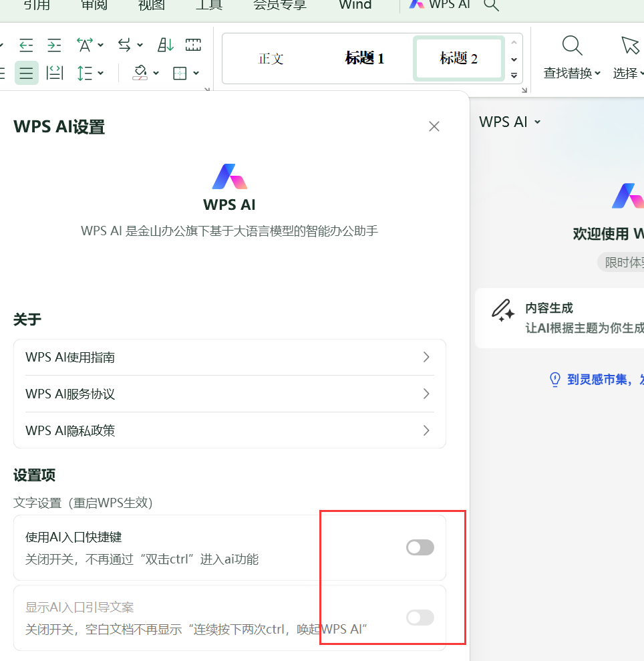The height and width of the screenshot is (661, 644).
Task: Toggle 使用AI入口快捷键 switch
Action: [420, 547]
